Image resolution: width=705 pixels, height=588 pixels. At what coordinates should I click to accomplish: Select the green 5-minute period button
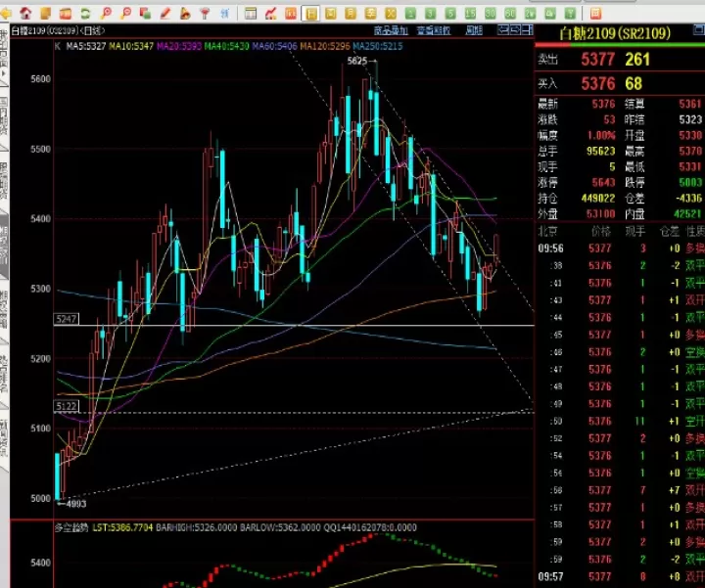tap(450, 14)
